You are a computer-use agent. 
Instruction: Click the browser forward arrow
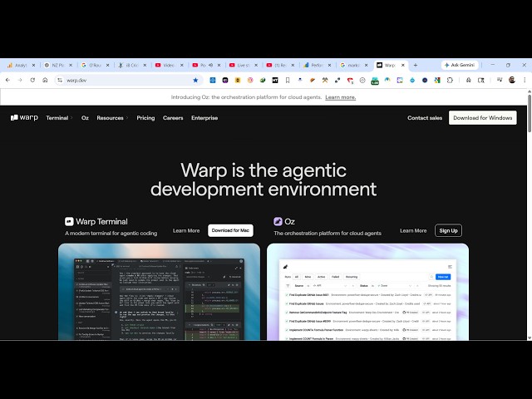click(x=20, y=80)
